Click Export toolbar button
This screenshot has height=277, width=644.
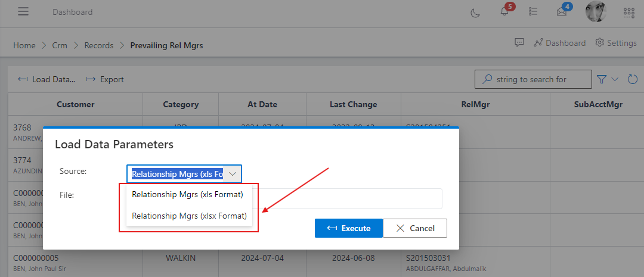[x=104, y=80]
